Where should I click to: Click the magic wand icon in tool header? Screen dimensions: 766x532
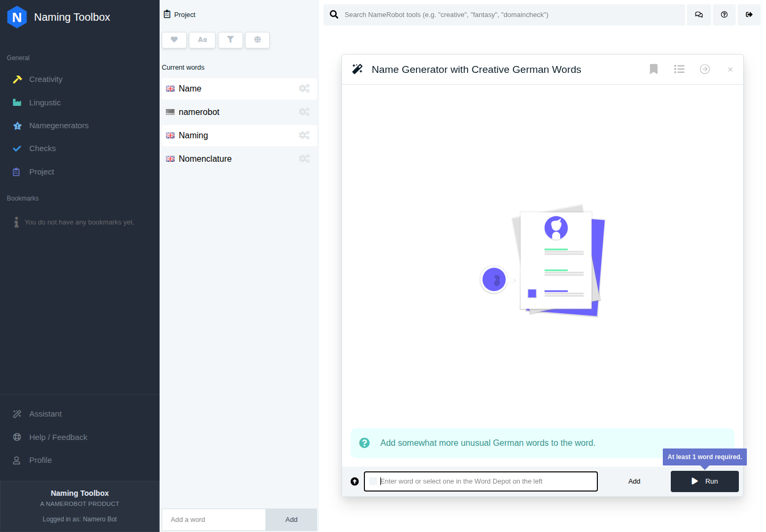click(x=357, y=69)
